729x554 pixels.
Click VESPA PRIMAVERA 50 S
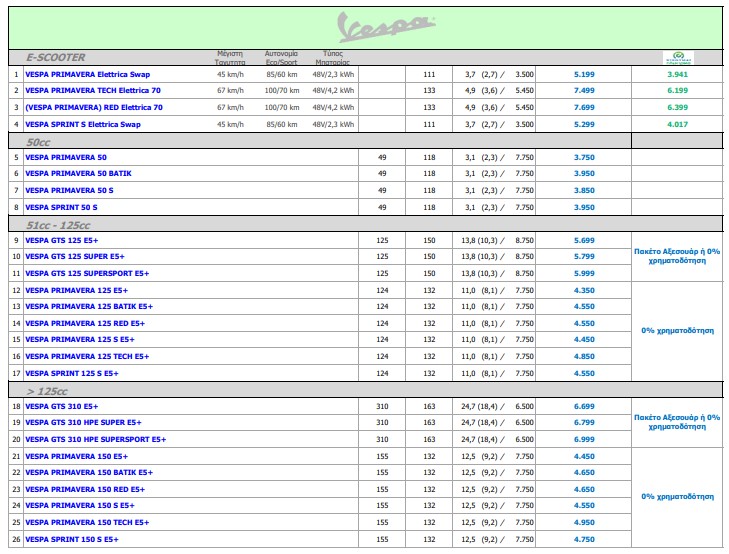(x=69, y=191)
